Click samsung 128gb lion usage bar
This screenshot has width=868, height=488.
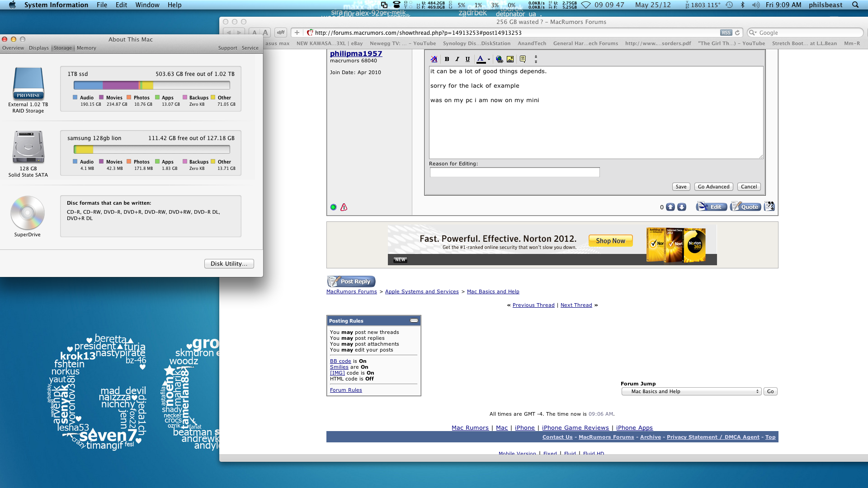[152, 150]
